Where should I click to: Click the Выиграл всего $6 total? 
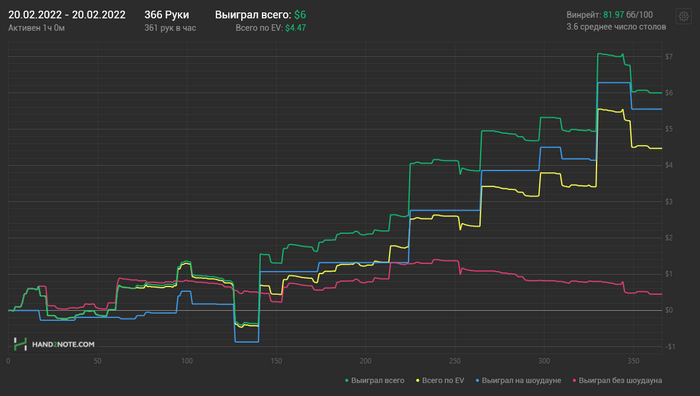pos(261,15)
